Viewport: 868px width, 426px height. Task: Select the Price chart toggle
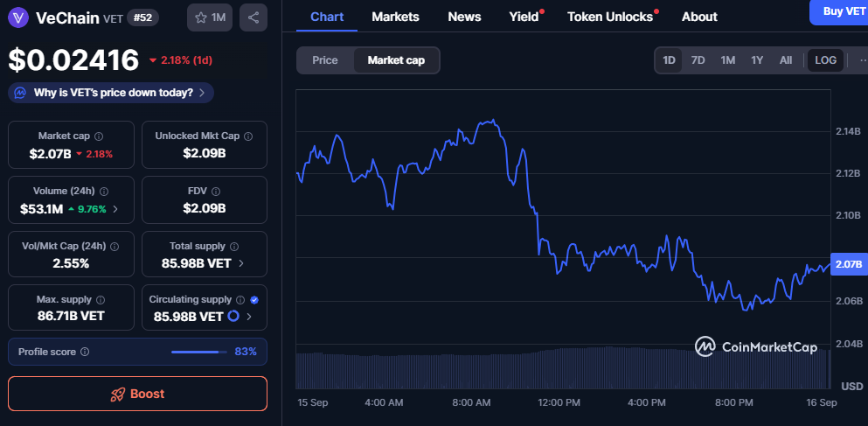[x=325, y=60]
